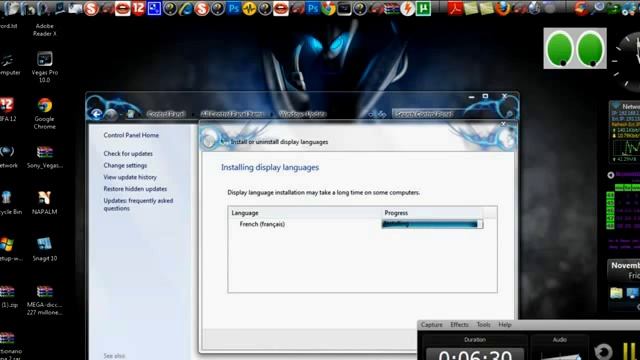
Task: Click the blue square icon in the top dock
Action: [x=154, y=9]
